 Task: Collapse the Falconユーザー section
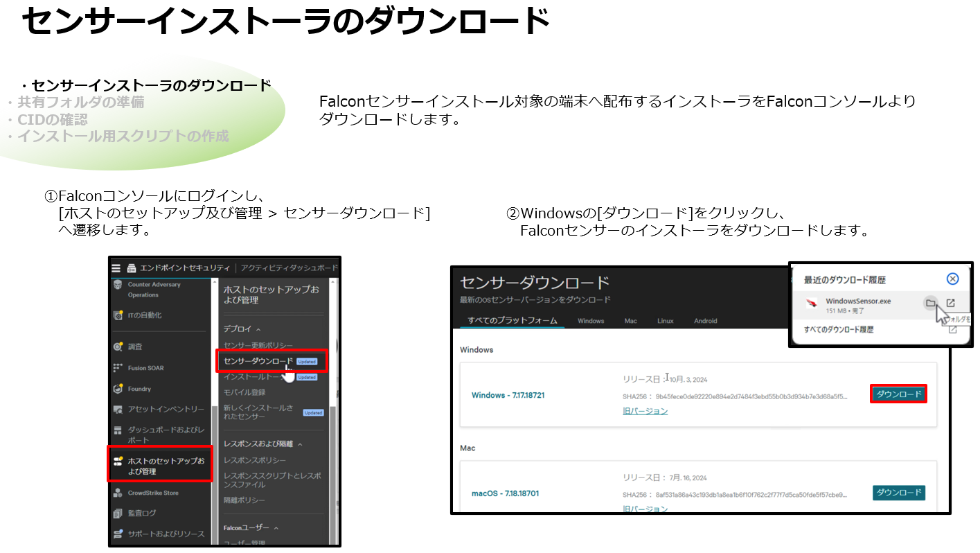(x=276, y=528)
